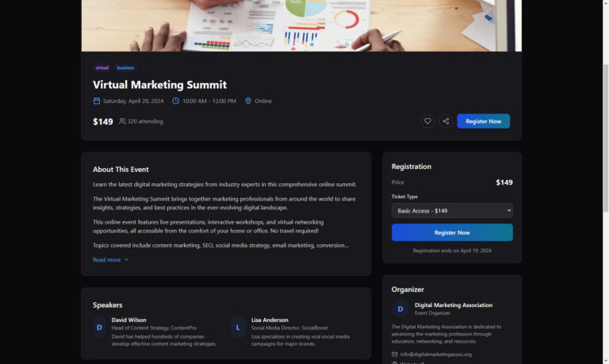Select the 'business' tag
Image resolution: width=609 pixels, height=364 pixels.
coord(125,68)
